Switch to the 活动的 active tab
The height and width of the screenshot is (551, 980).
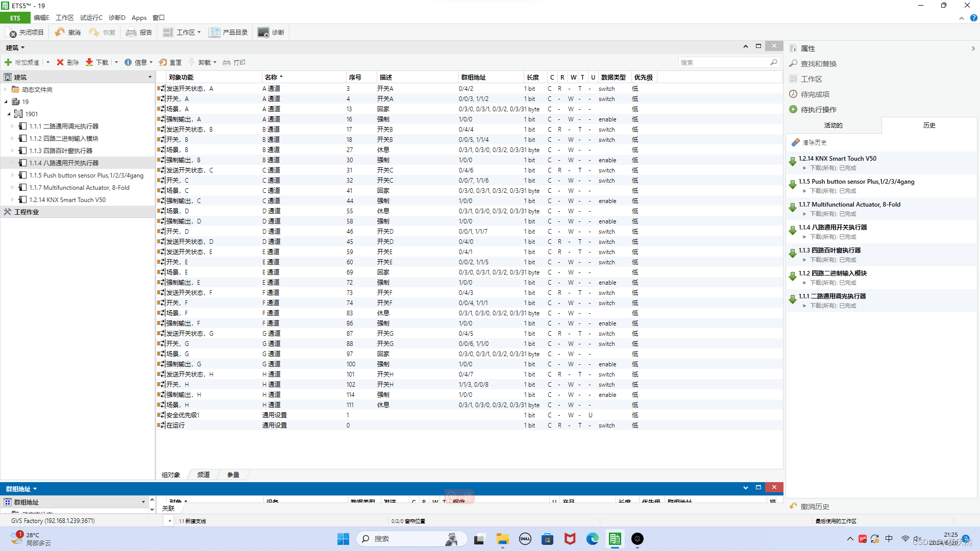833,126
